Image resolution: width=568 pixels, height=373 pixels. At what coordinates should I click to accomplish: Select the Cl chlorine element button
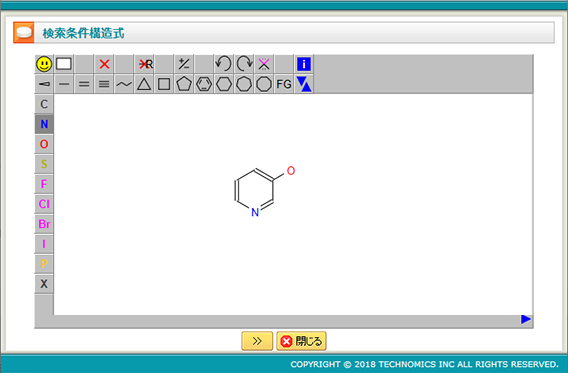pyautogui.click(x=44, y=204)
